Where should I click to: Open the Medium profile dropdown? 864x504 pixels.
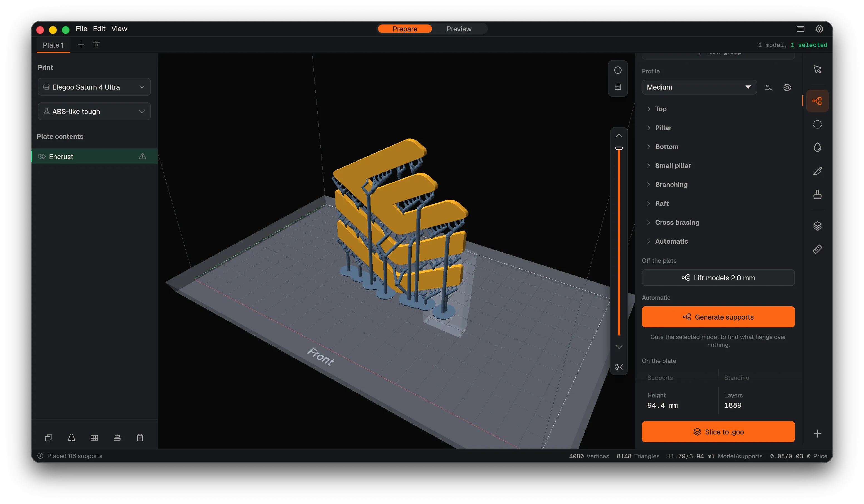699,87
